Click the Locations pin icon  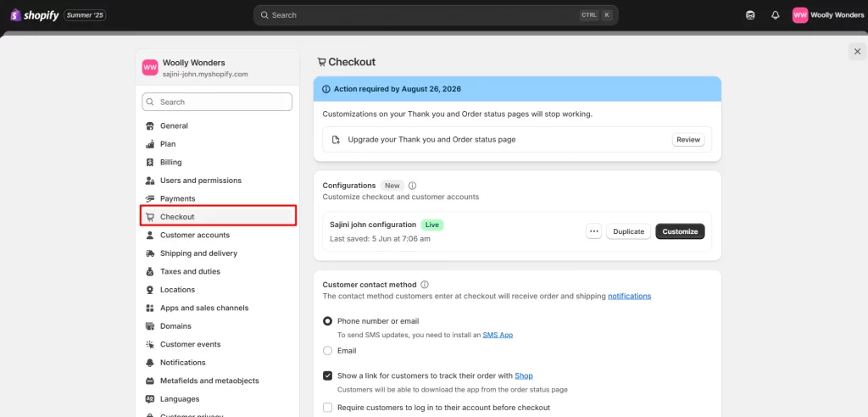(x=149, y=290)
